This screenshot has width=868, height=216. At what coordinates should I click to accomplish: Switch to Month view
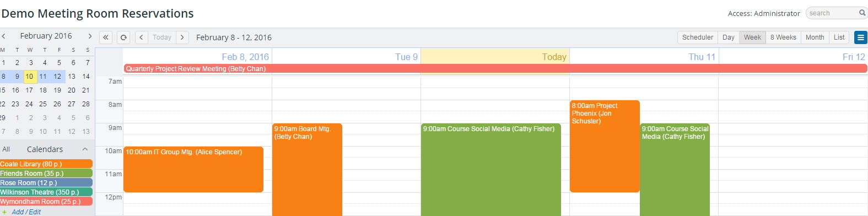(815, 37)
